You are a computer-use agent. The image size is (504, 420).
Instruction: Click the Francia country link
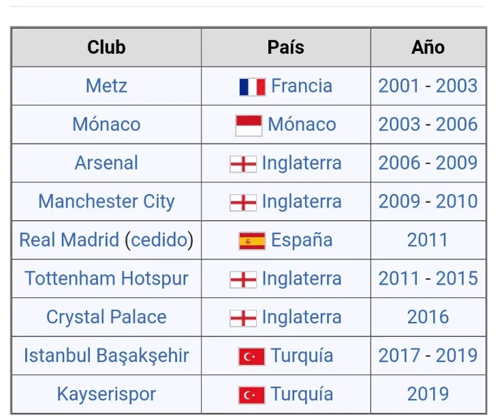tap(301, 86)
